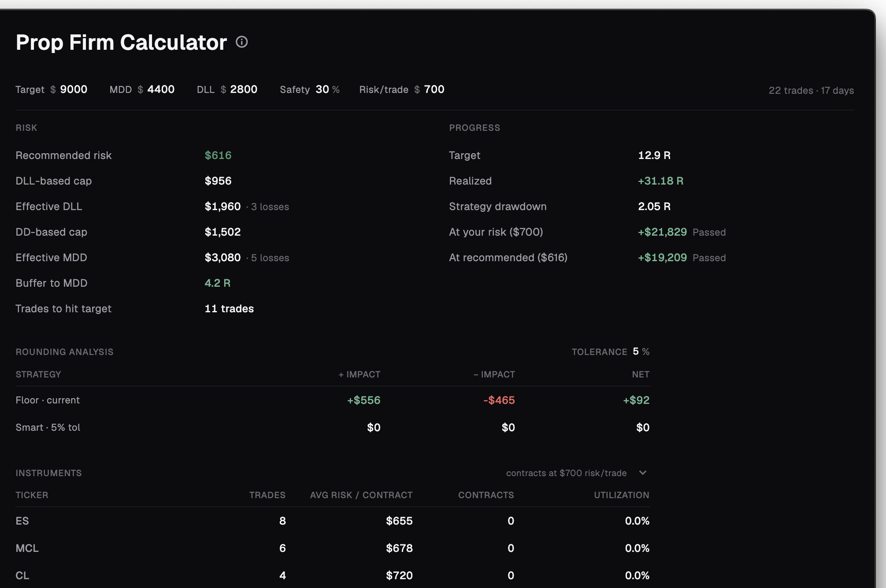Click the progress Target value 12.9 R

(x=654, y=155)
